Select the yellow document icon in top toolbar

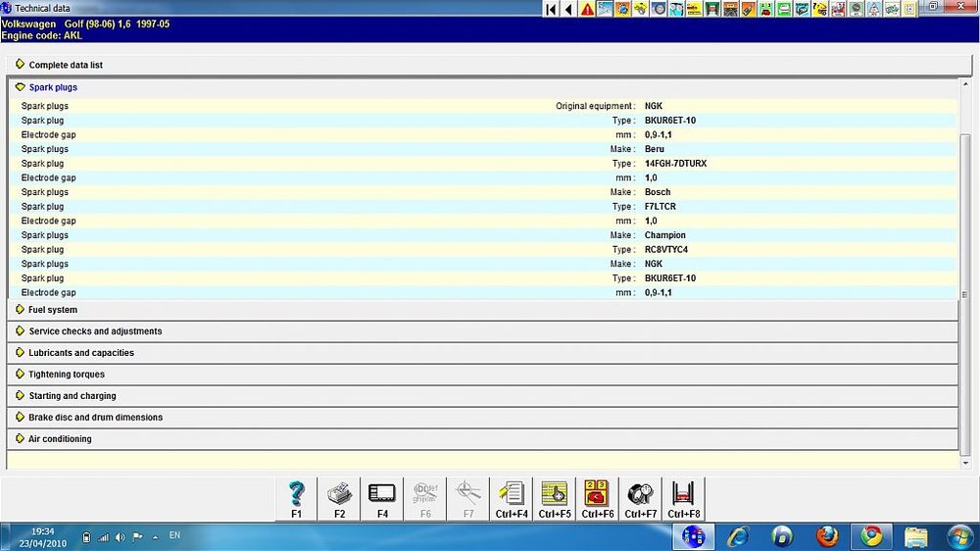tap(909, 9)
